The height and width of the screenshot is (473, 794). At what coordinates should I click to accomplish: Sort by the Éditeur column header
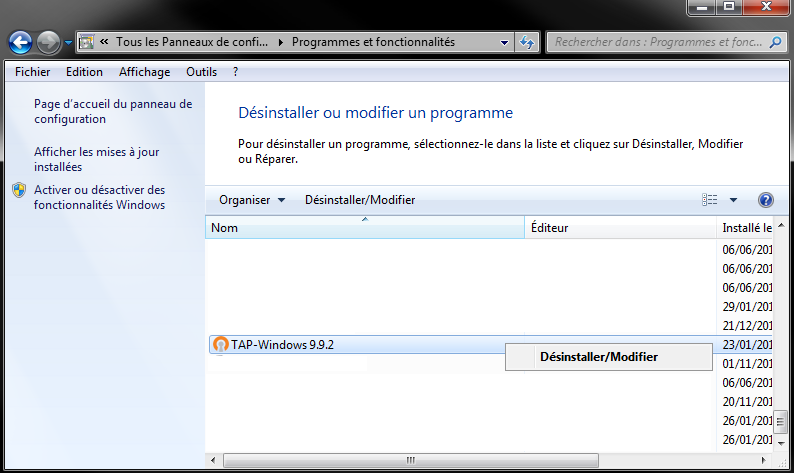621,228
